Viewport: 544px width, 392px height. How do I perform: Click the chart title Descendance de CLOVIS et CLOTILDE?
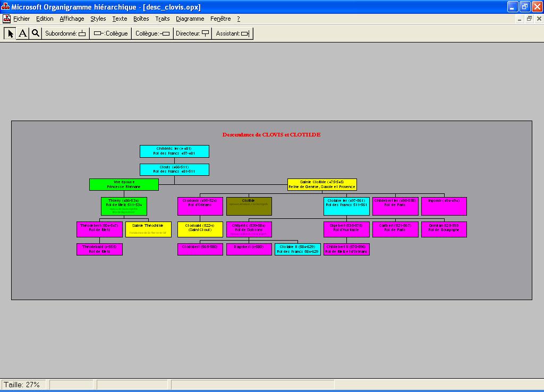click(x=271, y=135)
